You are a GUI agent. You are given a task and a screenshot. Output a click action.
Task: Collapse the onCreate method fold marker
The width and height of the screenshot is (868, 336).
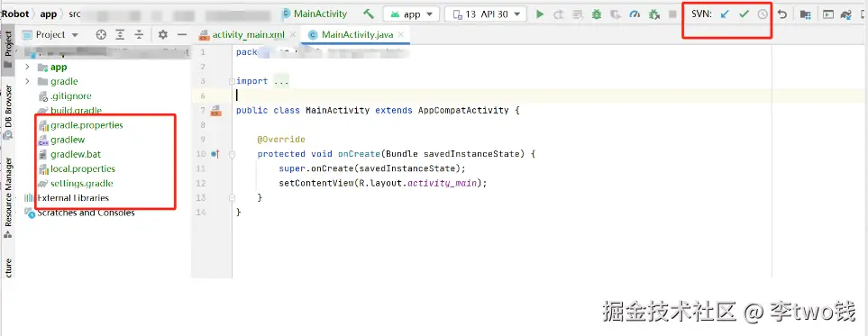[232, 154]
